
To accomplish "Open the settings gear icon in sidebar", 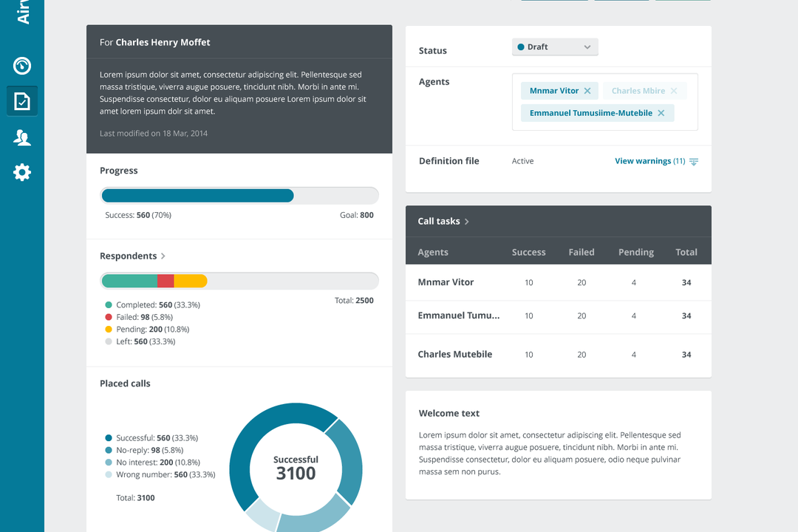I will (x=22, y=172).
